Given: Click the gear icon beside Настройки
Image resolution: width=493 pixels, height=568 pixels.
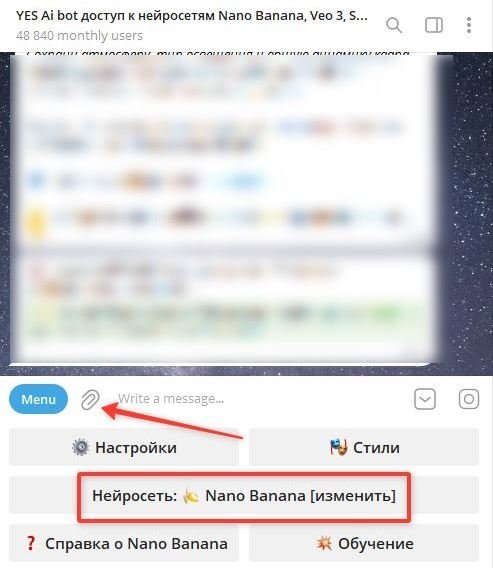Looking at the screenshot, I should (x=80, y=447).
